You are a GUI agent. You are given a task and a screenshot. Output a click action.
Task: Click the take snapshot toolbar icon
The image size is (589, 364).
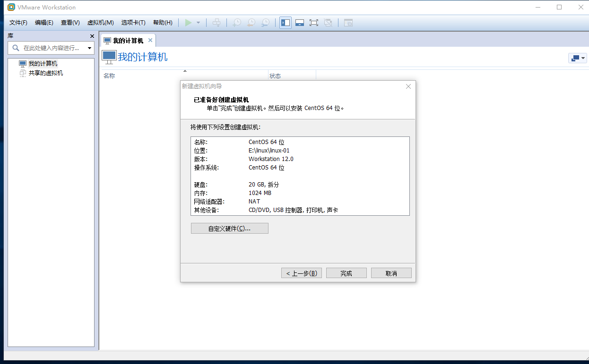click(237, 23)
